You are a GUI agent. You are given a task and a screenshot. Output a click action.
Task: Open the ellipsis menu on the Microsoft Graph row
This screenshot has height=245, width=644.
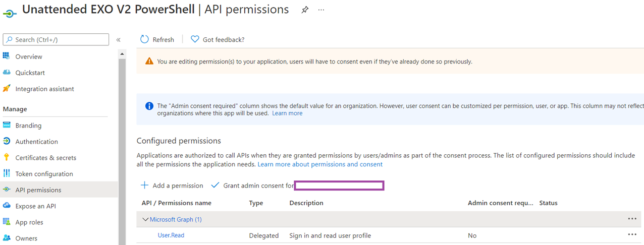click(632, 219)
